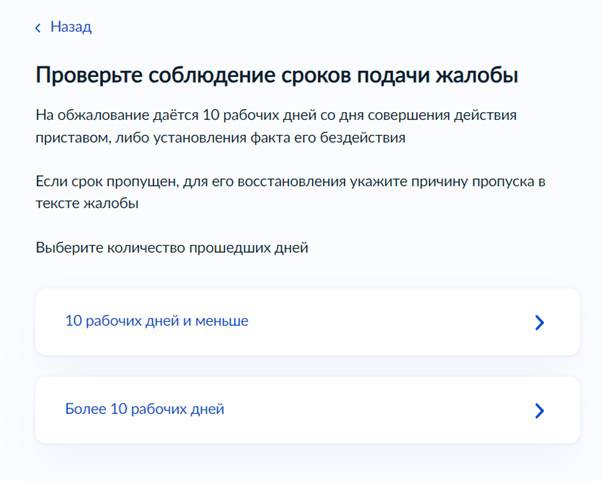
Task: Click chevron on "Более 10 рабочих дней"
Action: (539, 410)
